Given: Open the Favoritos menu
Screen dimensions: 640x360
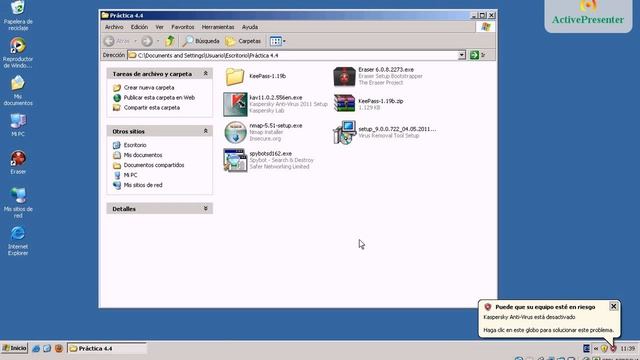Looking at the screenshot, I should (182, 27).
